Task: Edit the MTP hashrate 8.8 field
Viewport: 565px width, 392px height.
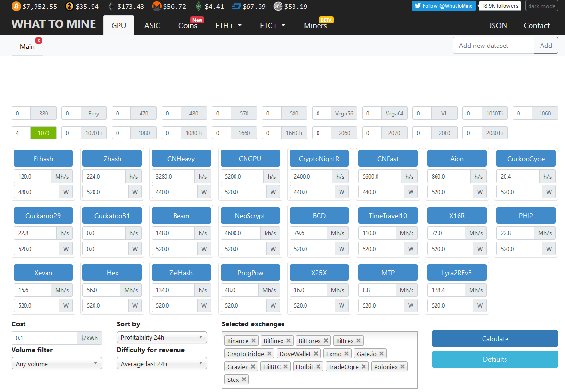Action: (x=377, y=290)
